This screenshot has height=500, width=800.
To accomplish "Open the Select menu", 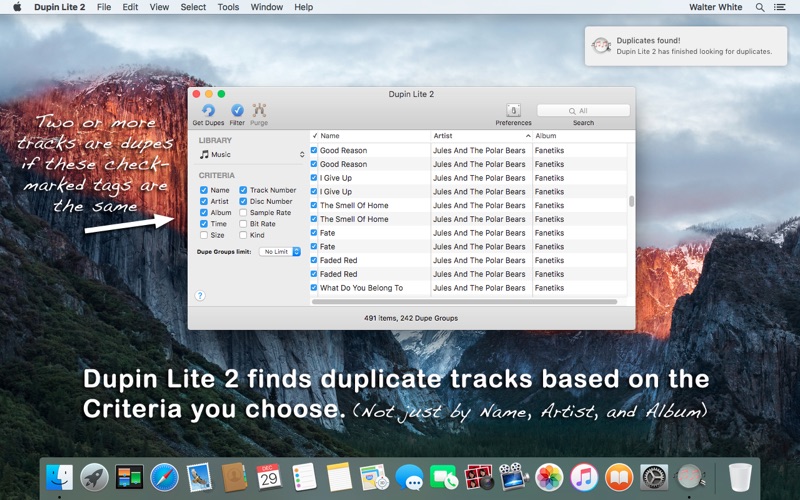I will [193, 7].
